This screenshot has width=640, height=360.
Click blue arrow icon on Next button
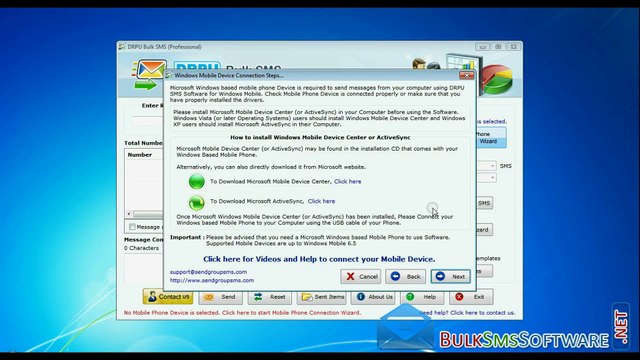click(x=440, y=276)
